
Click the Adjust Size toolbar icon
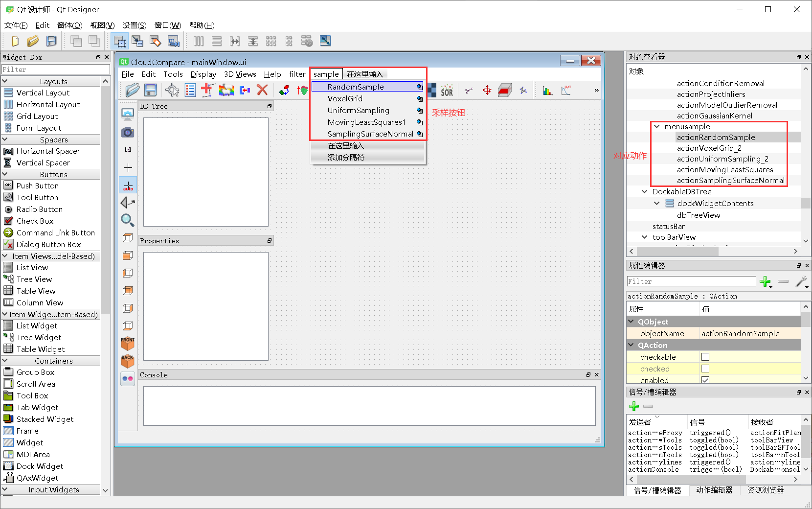pyautogui.click(x=325, y=41)
